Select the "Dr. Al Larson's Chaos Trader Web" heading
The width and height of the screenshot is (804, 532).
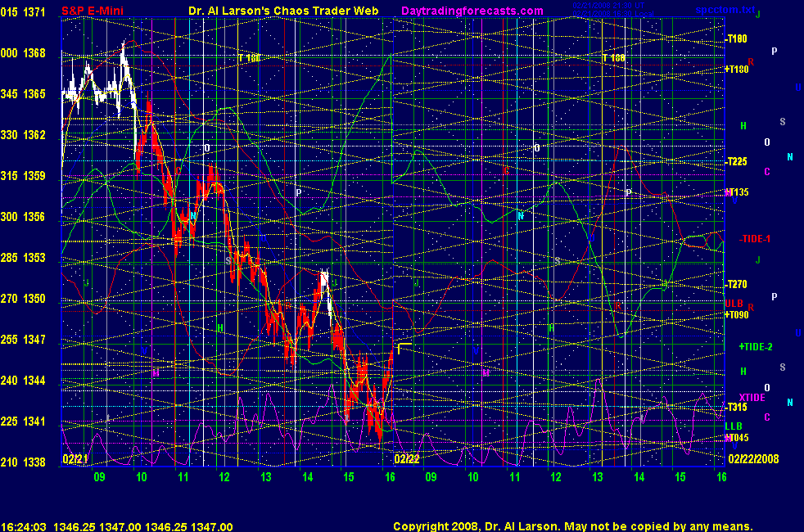(283, 11)
